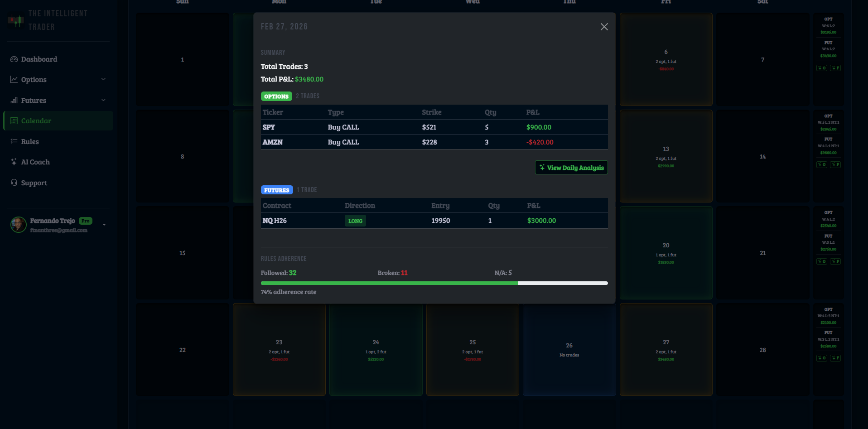Open the Rules page from the sidebar
Screen dimensions: 868x429
coord(30,141)
